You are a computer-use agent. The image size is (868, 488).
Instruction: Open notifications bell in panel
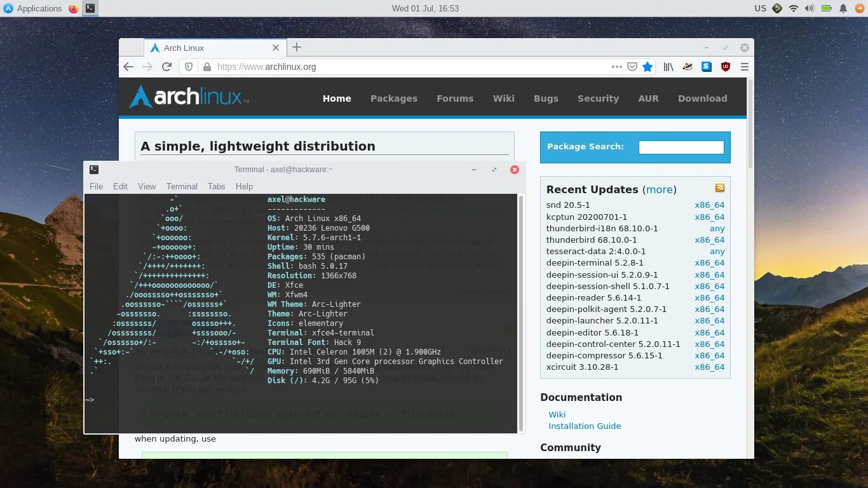[x=843, y=8]
